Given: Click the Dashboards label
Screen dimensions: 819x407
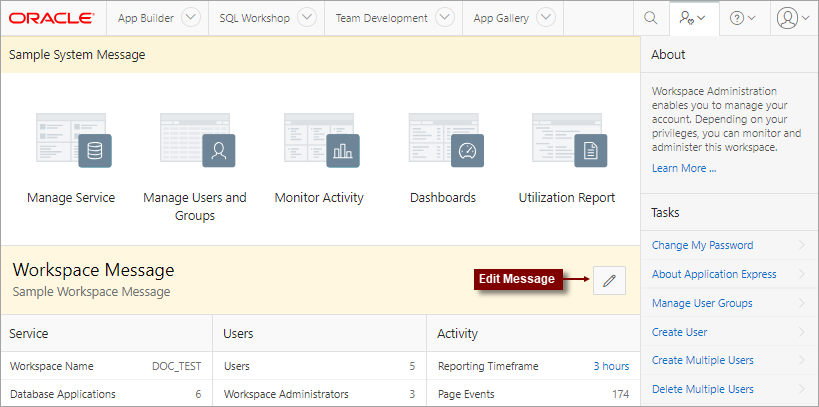Looking at the screenshot, I should click(443, 198).
